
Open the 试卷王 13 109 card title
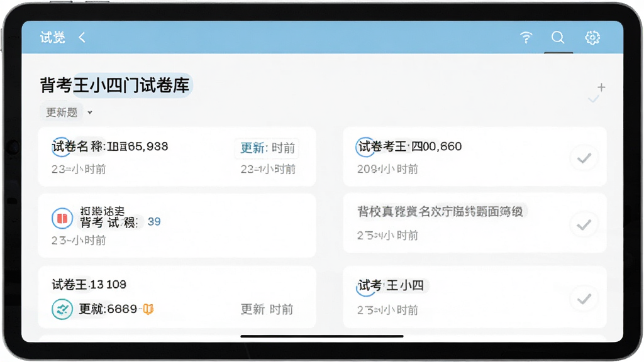pos(89,284)
